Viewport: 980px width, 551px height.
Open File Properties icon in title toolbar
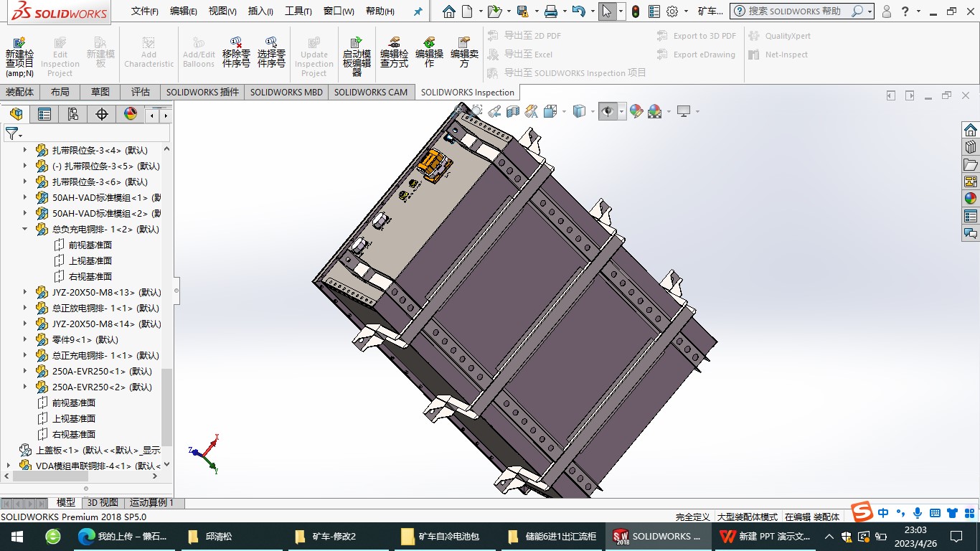(654, 11)
